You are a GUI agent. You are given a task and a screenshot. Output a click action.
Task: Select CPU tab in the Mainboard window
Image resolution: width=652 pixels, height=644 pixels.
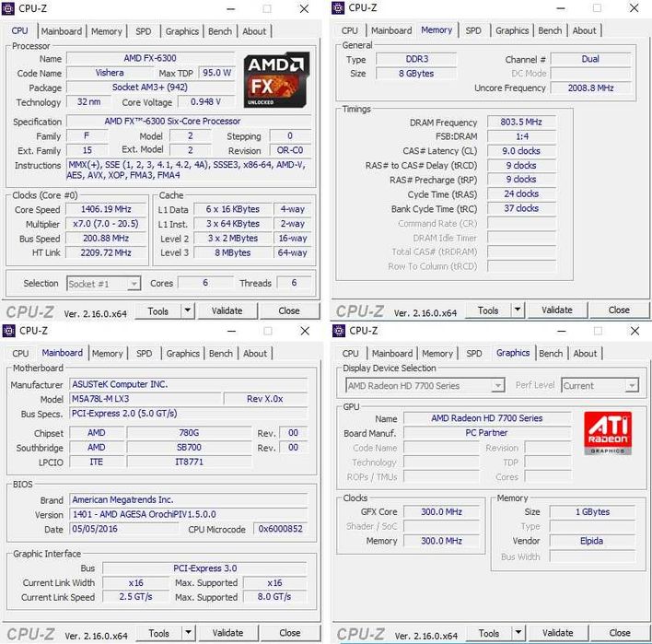click(x=20, y=353)
